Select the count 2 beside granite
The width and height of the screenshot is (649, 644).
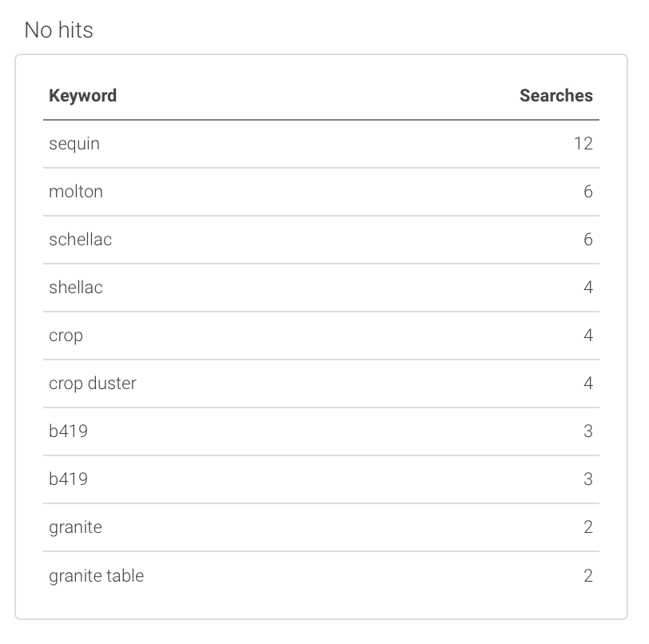(588, 527)
